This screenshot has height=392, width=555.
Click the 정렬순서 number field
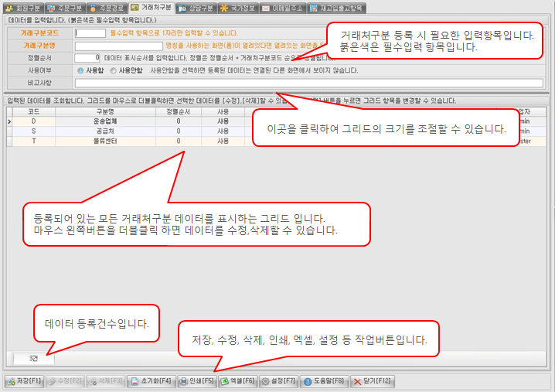87,58
